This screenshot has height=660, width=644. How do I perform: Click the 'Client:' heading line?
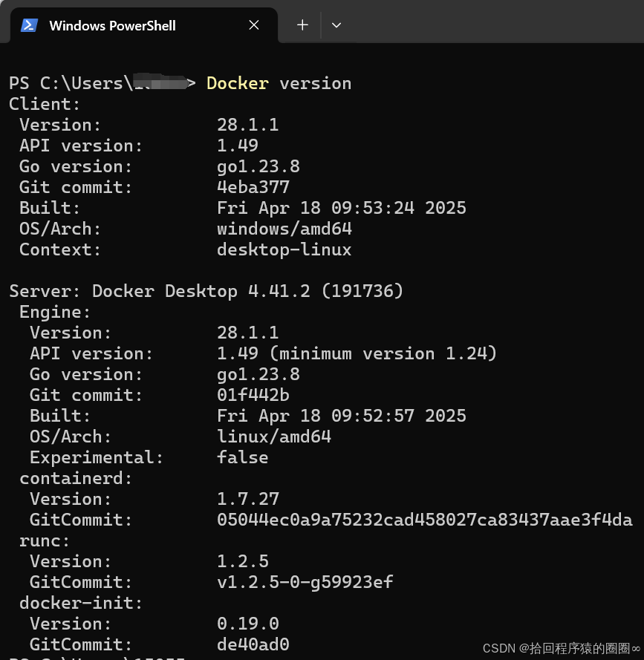click(x=45, y=104)
